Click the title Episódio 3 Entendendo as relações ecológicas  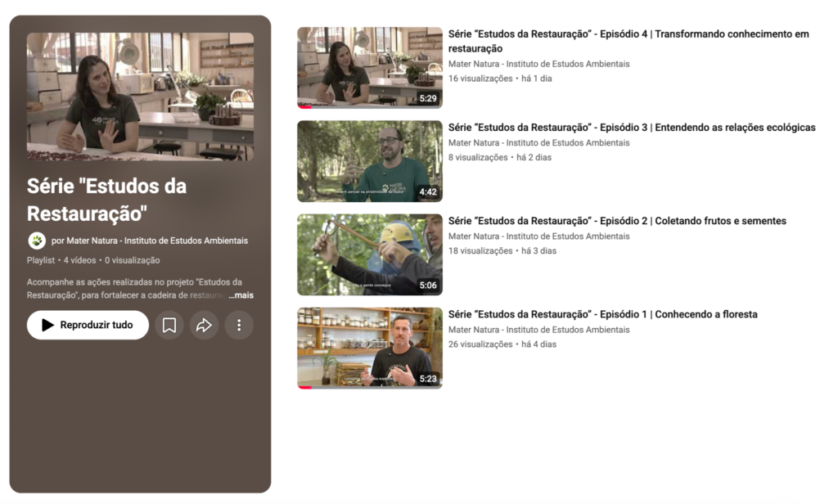click(x=632, y=127)
